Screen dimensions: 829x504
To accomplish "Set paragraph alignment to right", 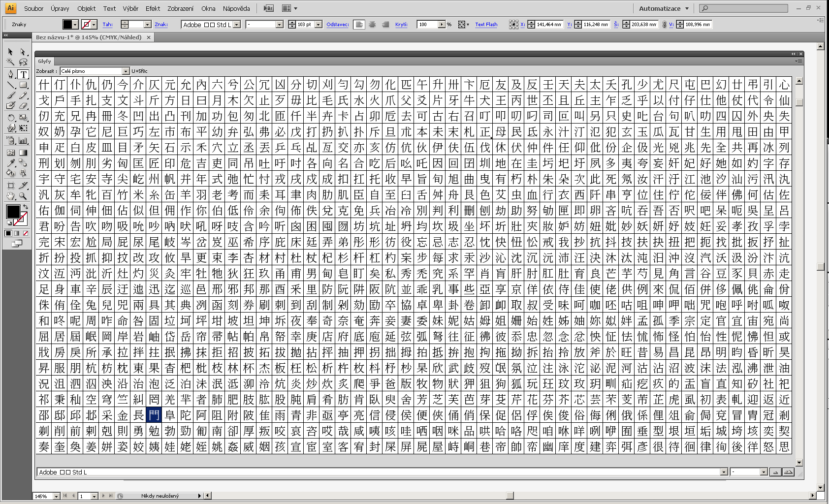I will (385, 25).
